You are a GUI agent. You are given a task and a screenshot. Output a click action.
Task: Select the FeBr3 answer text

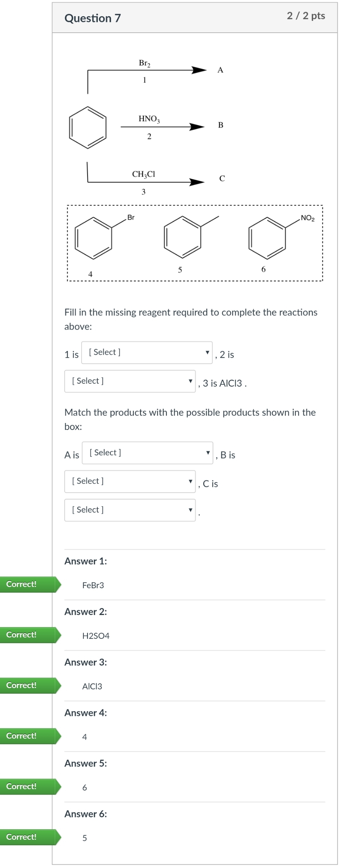(x=93, y=585)
